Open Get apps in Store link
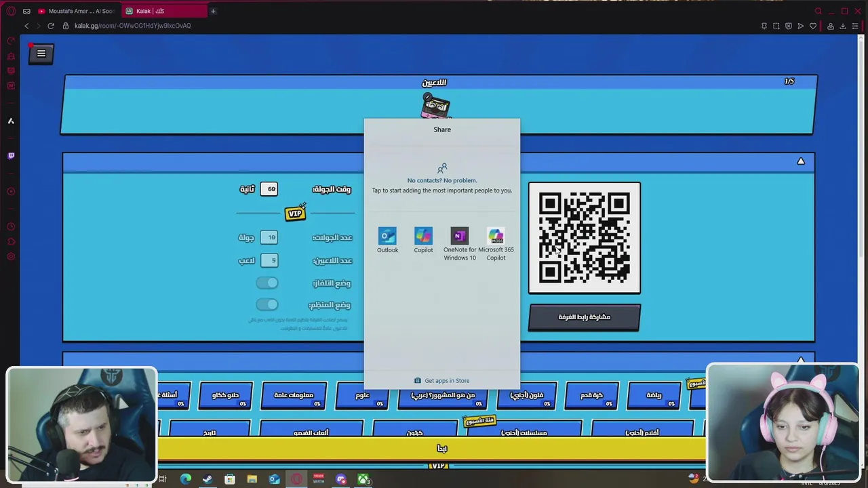The image size is (868, 488). 442,380
